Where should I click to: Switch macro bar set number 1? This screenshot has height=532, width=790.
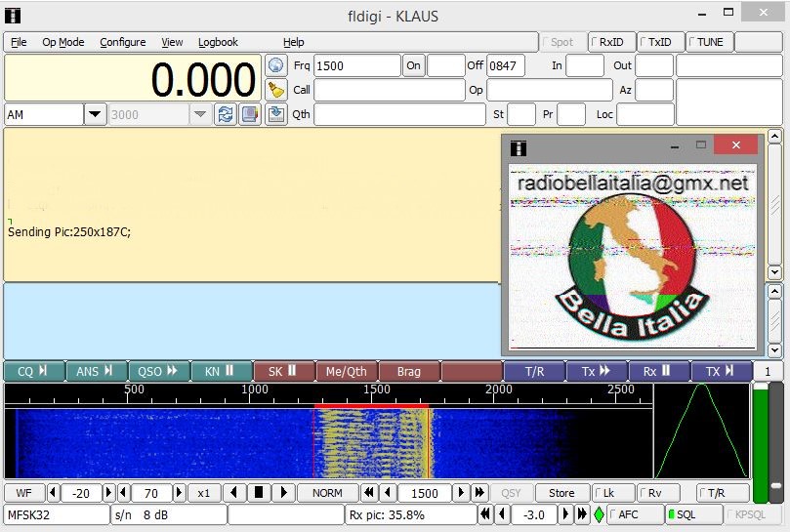point(768,371)
